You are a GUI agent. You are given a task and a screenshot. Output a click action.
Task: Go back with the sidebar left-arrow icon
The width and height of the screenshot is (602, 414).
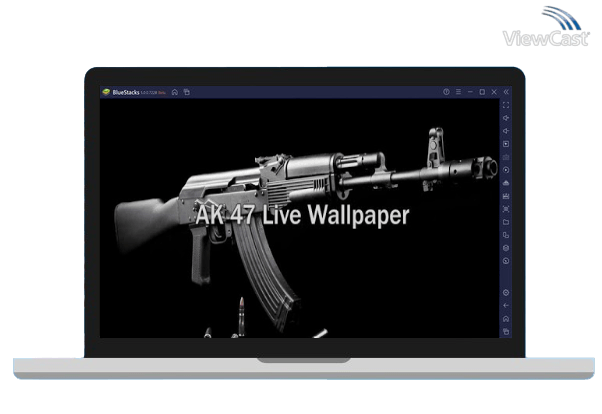(506, 306)
